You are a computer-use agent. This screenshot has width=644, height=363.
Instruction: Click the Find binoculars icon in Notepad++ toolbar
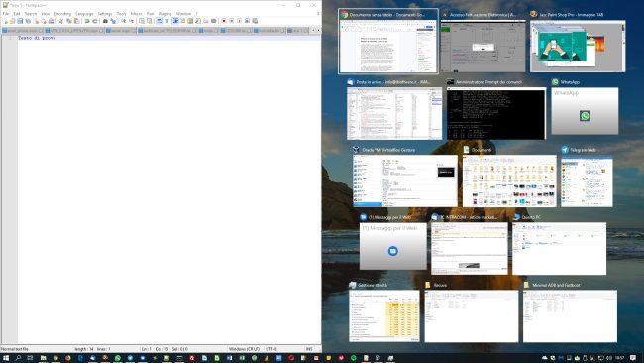pyautogui.click(x=105, y=21)
